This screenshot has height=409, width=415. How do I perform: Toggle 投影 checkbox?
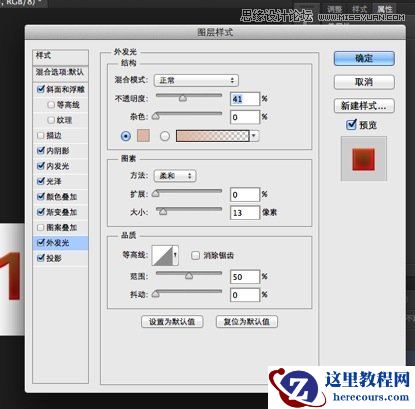(x=41, y=258)
